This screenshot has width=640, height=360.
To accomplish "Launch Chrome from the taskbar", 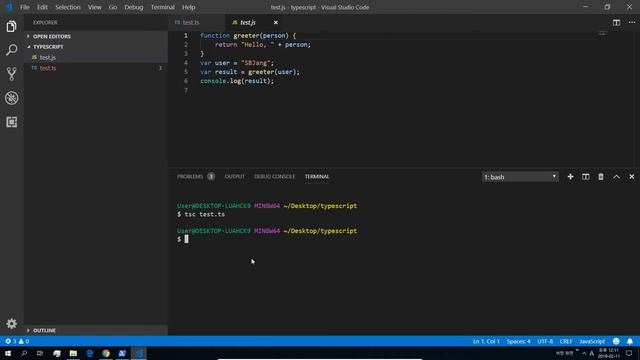I will pos(106,353).
